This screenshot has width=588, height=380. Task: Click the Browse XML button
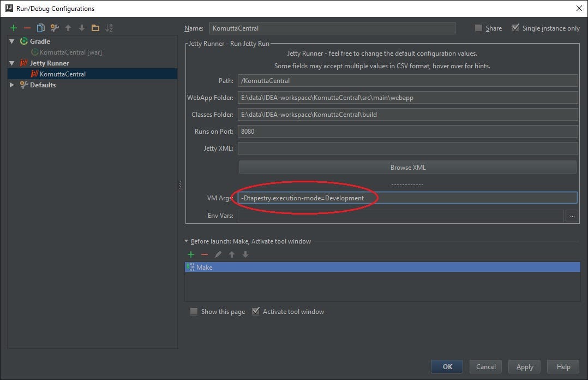pyautogui.click(x=407, y=167)
